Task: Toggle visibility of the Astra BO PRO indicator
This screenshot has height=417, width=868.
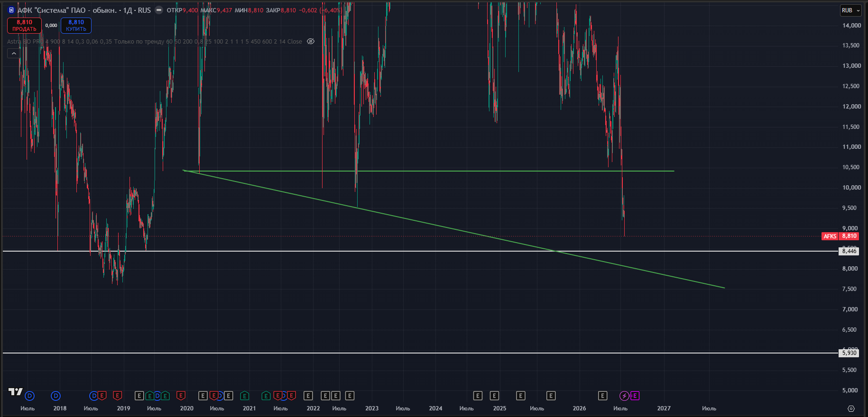Action: point(311,41)
